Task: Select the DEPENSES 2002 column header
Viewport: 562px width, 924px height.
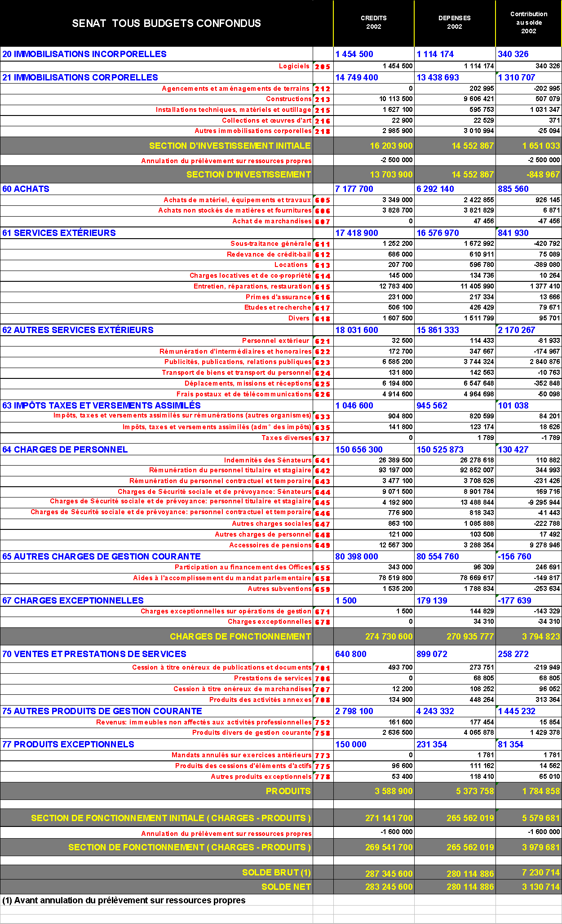Action: coord(454,22)
